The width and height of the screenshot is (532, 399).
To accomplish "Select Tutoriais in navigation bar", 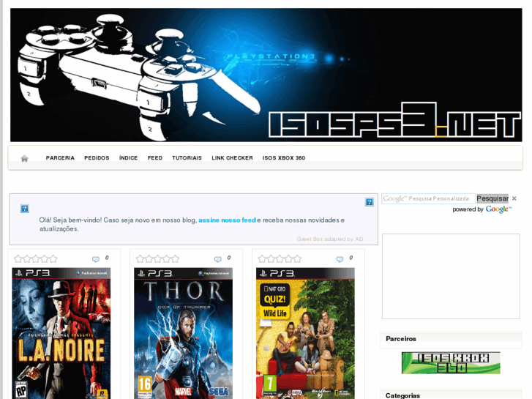I will 187,158.
